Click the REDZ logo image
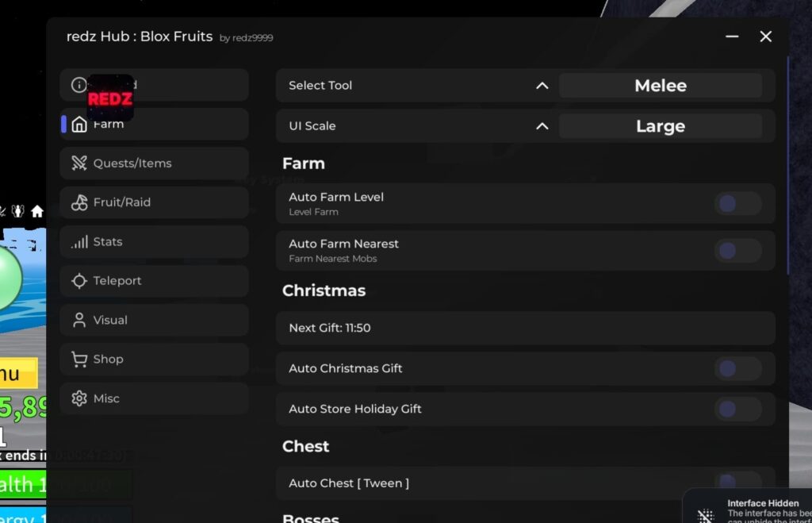 [x=109, y=98]
